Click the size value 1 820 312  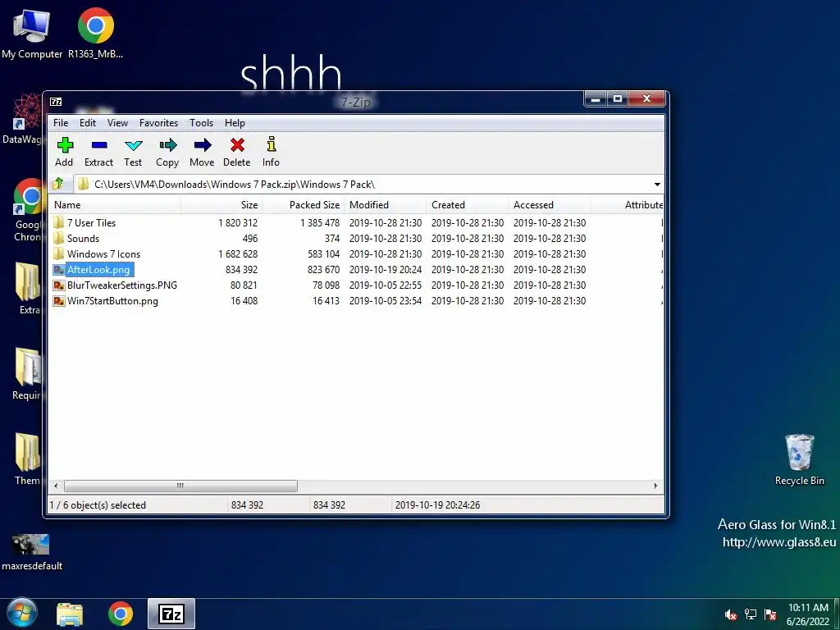point(238,222)
